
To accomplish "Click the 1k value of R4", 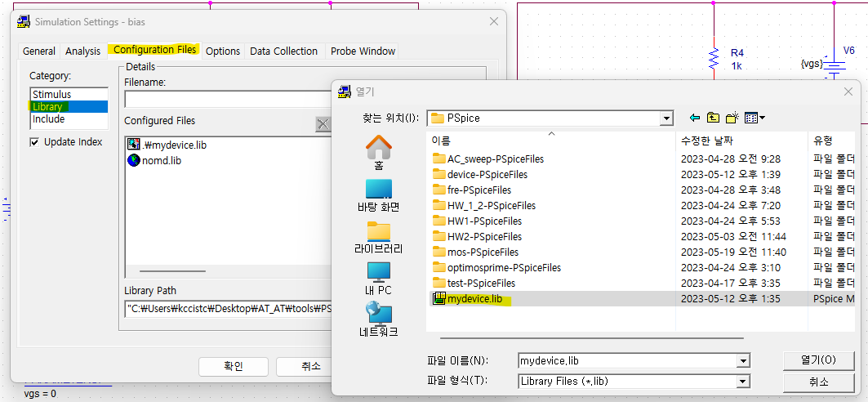I will [737, 66].
